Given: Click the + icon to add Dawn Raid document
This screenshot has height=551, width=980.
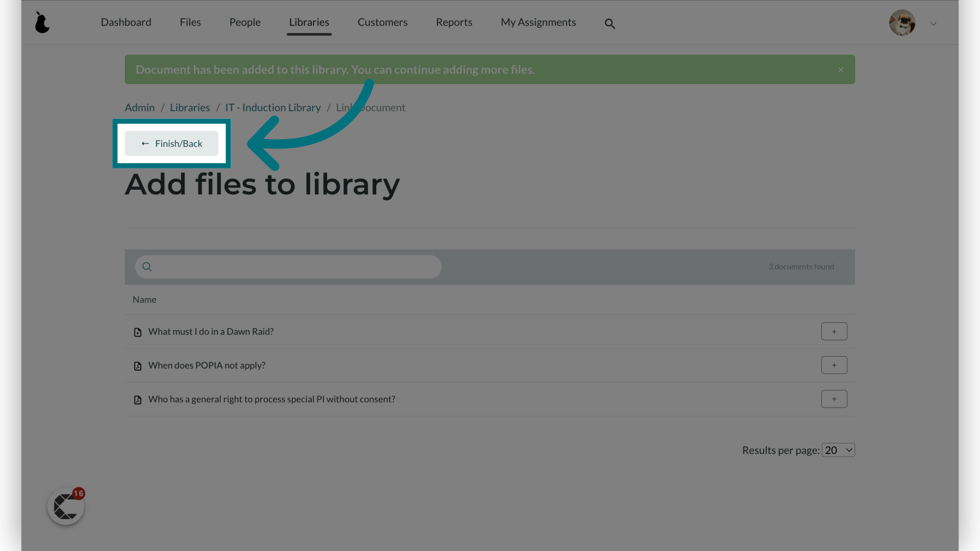Looking at the screenshot, I should [x=834, y=331].
